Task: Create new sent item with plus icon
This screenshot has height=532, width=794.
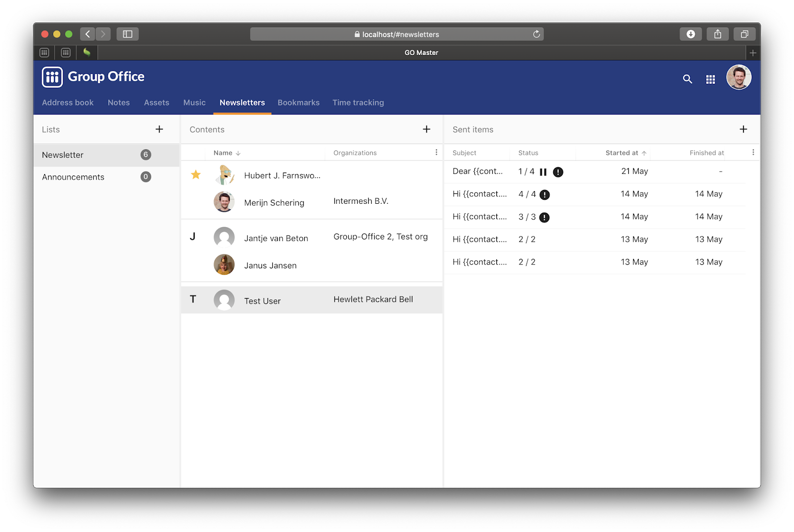Action: (x=743, y=129)
